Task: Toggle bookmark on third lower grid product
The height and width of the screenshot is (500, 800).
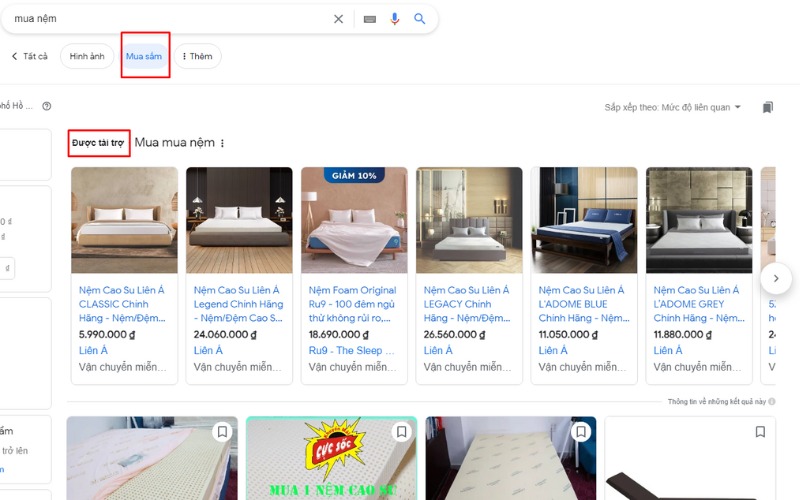Action: (x=580, y=432)
